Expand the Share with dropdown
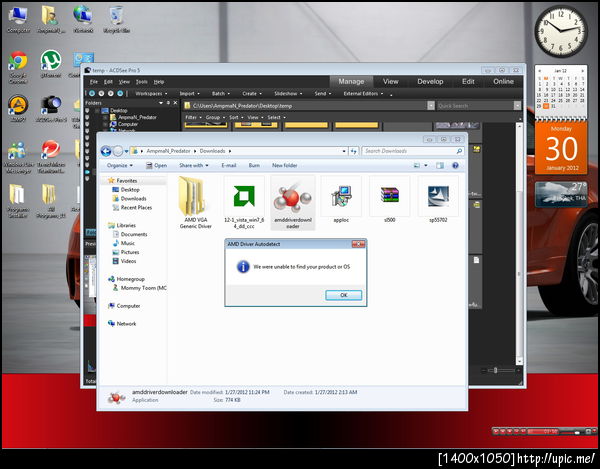600x469 pixels. point(194,166)
